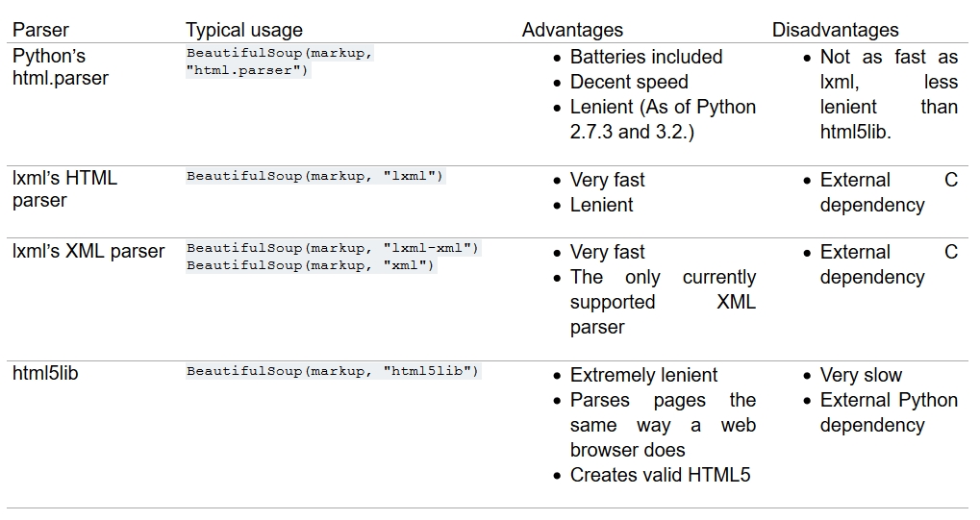Click the BeautifulSoup(markup, "xml") code line
The height and width of the screenshot is (520, 980).
[x=311, y=265]
